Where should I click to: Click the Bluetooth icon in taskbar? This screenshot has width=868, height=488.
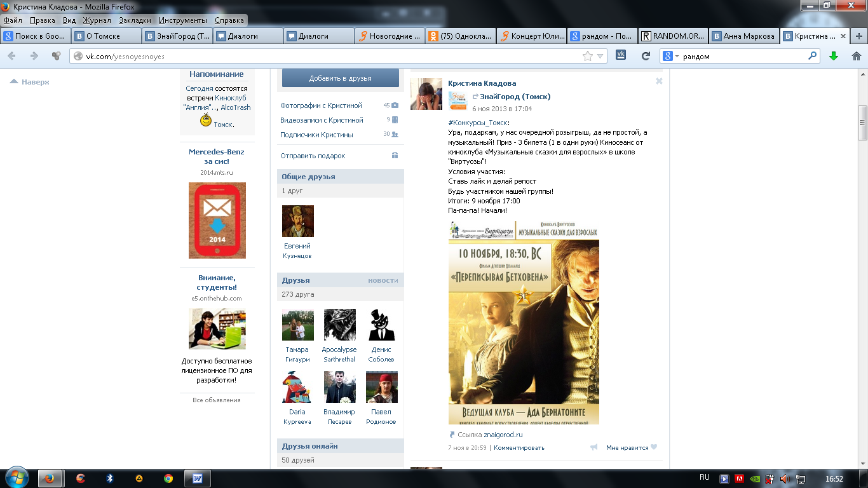pos(109,478)
